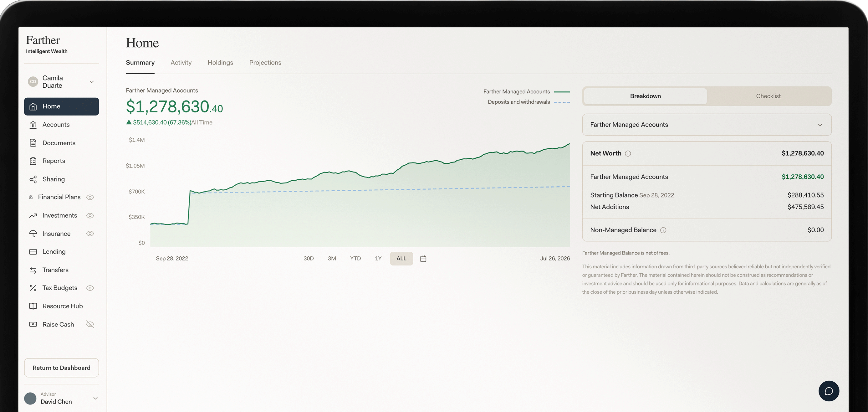This screenshot has width=868, height=412.
Task: Click the Reports clipboard icon
Action: pyautogui.click(x=33, y=161)
